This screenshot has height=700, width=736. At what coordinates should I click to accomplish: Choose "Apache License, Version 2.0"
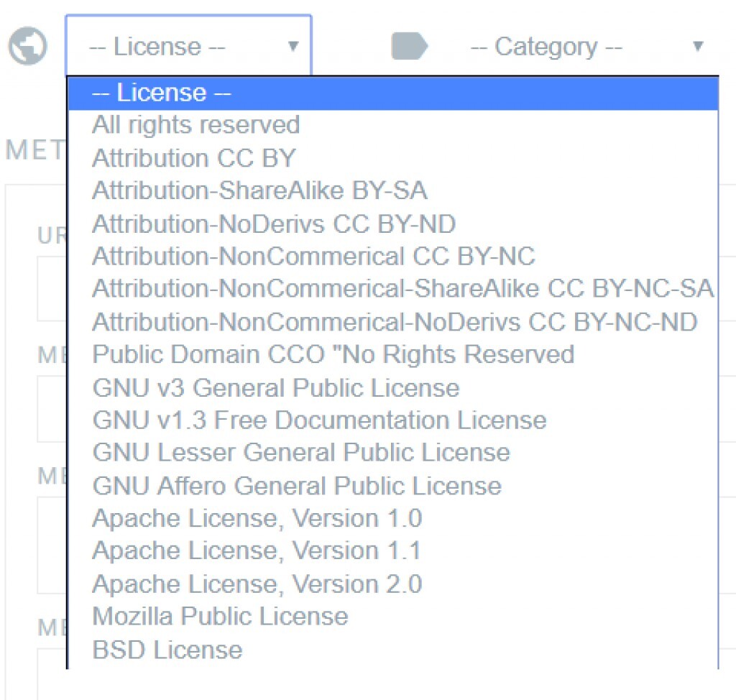click(x=257, y=584)
